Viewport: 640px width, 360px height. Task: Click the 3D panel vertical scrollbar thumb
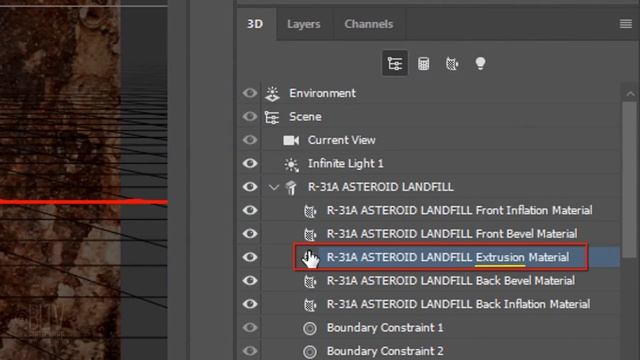click(629, 180)
